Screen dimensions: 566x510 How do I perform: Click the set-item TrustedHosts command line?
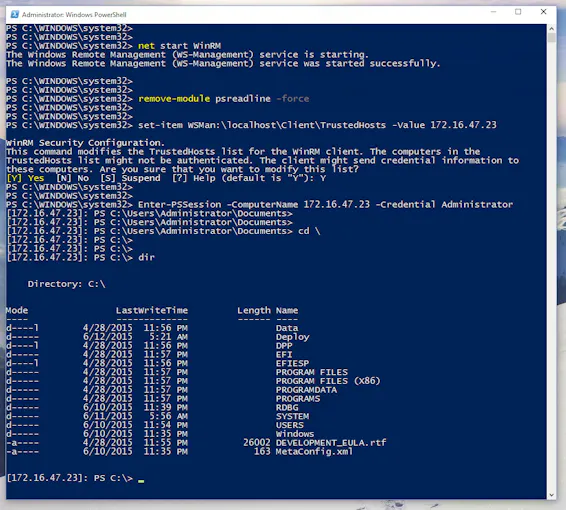[317, 125]
